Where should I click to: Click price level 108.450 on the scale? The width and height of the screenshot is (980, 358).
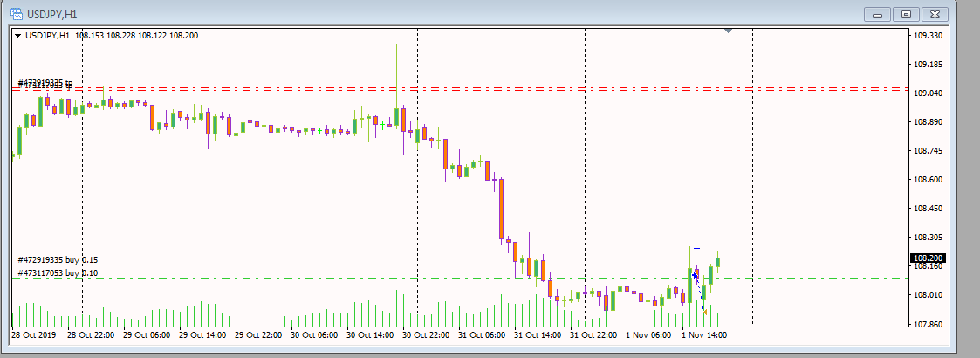(927, 209)
